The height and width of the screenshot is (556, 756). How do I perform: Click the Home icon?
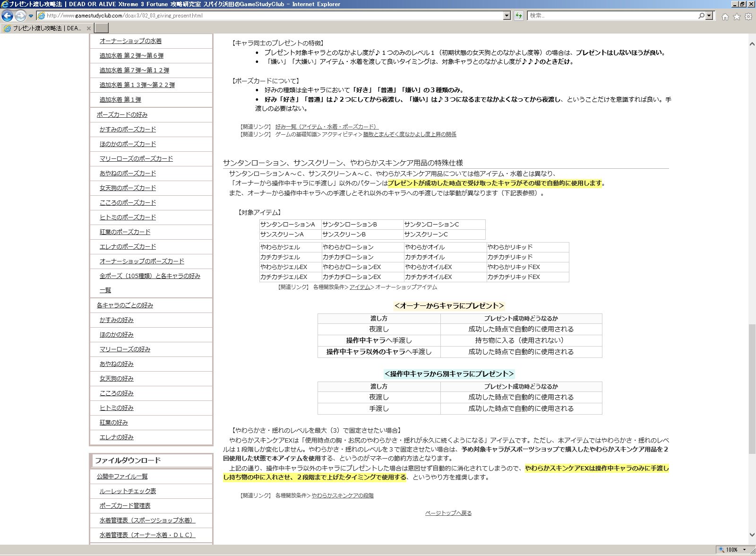pyautogui.click(x=725, y=17)
